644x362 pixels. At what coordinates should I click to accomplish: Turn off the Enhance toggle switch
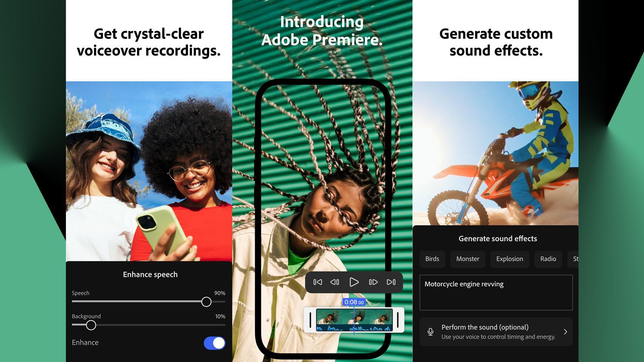(x=214, y=343)
